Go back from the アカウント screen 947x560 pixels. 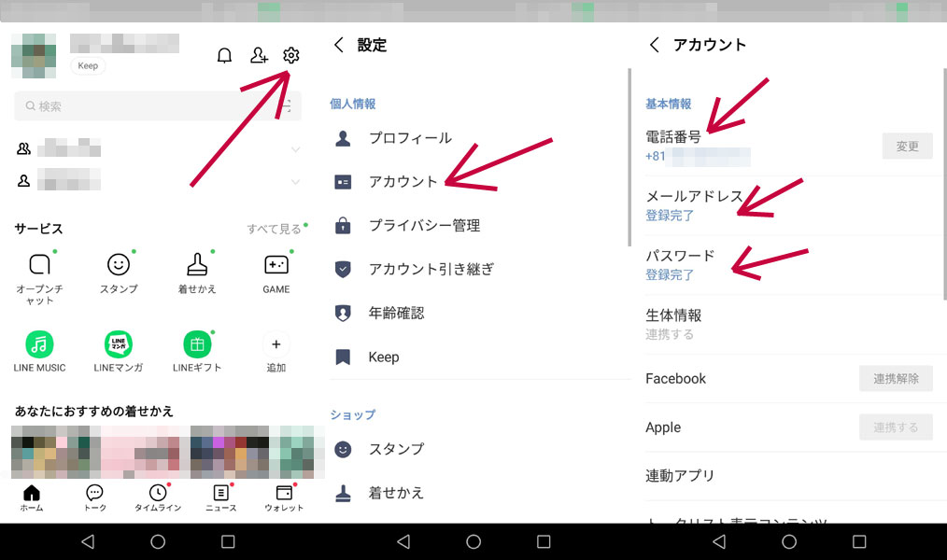655,45
